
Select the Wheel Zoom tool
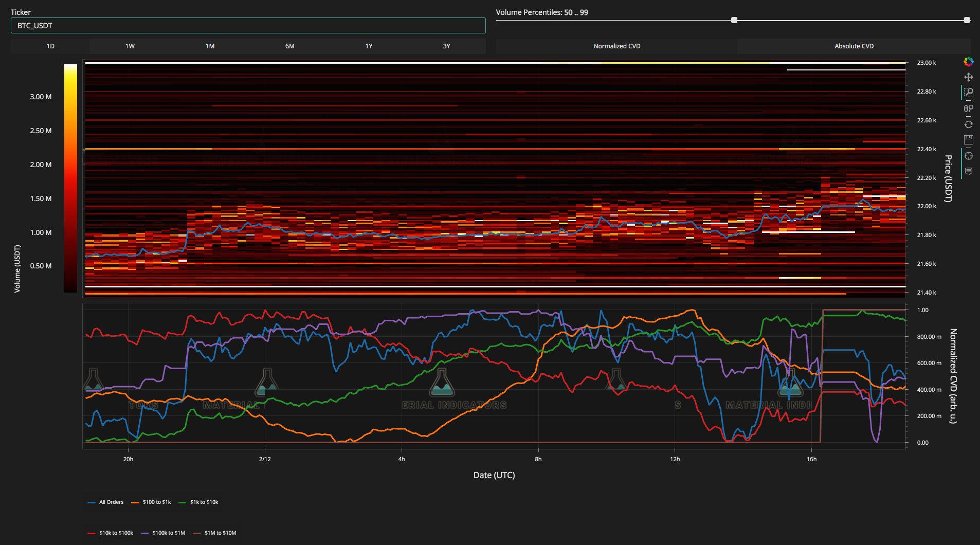pos(968,108)
